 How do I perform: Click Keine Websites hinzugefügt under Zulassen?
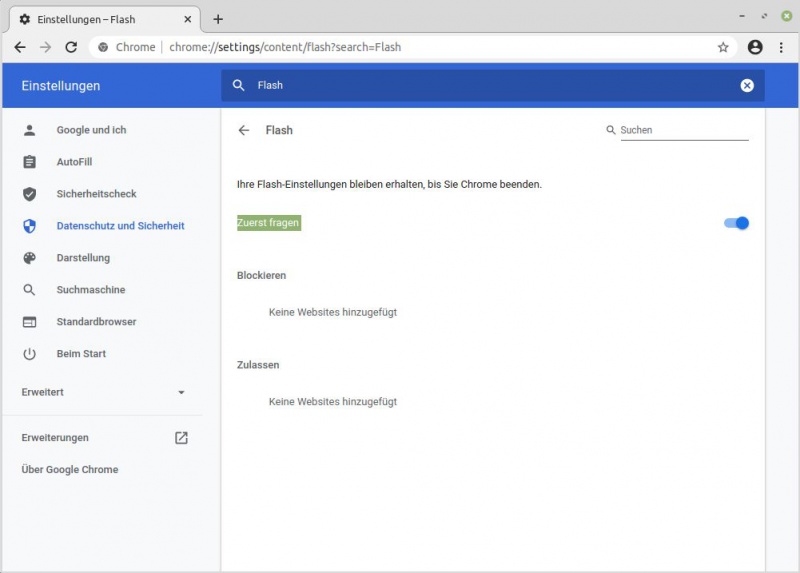pos(333,402)
